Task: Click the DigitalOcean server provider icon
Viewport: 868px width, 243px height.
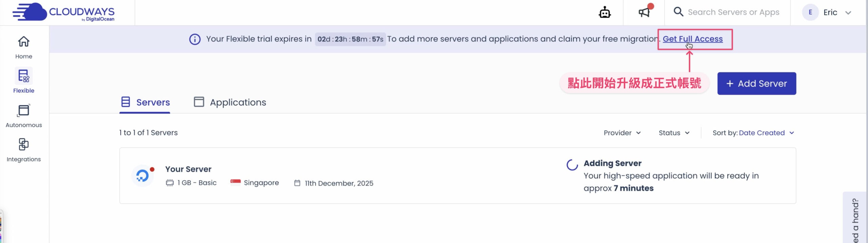Action: (x=142, y=175)
